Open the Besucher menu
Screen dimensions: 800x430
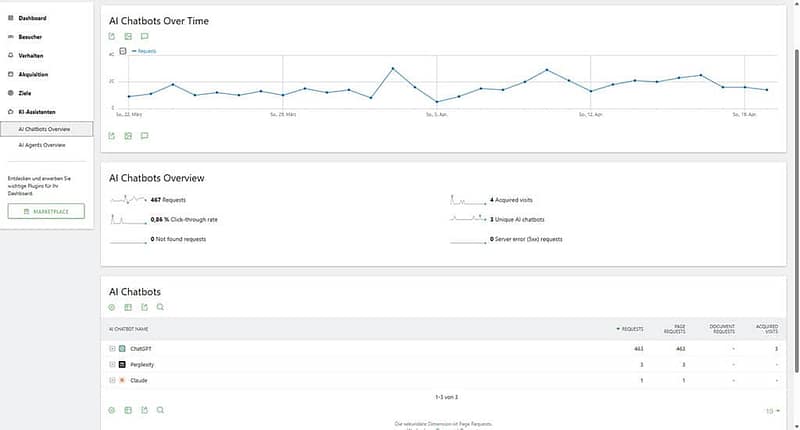(30, 37)
